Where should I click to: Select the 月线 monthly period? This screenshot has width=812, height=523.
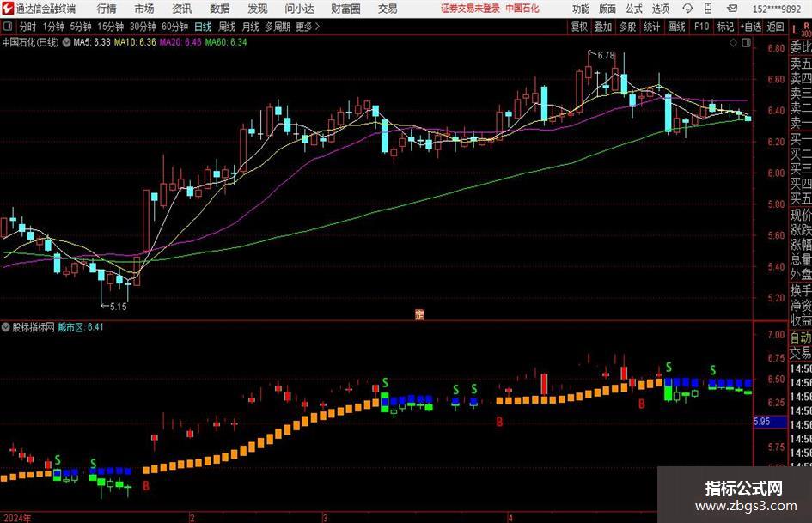[x=251, y=27]
